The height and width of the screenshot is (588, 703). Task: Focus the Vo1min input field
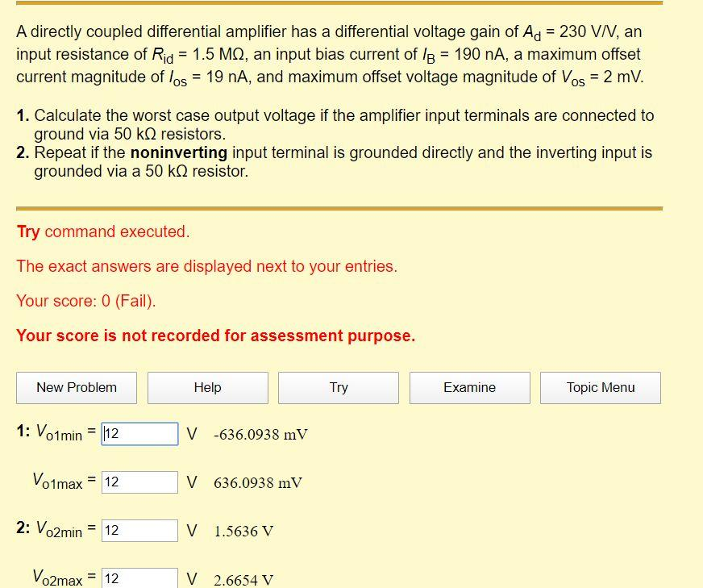pos(140,434)
